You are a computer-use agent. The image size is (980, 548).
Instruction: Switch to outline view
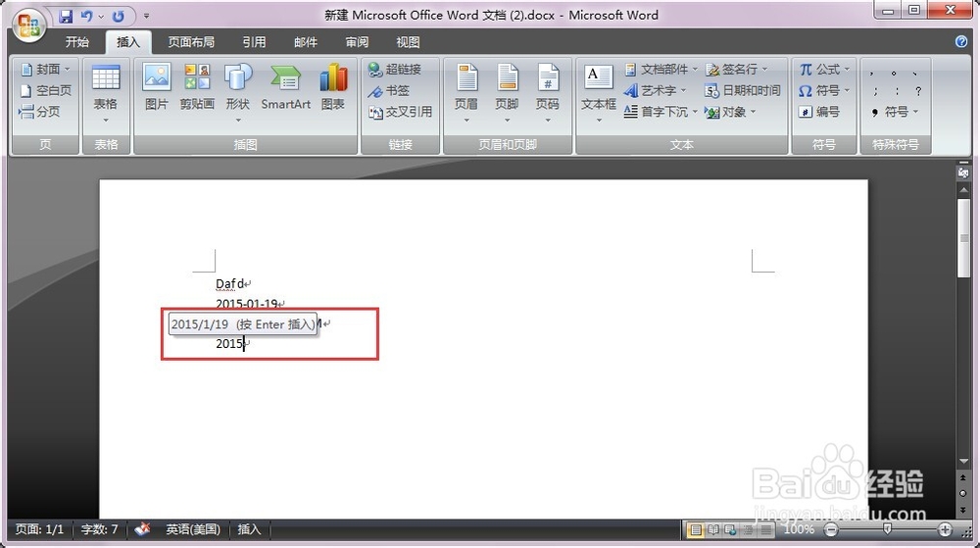[x=748, y=530]
